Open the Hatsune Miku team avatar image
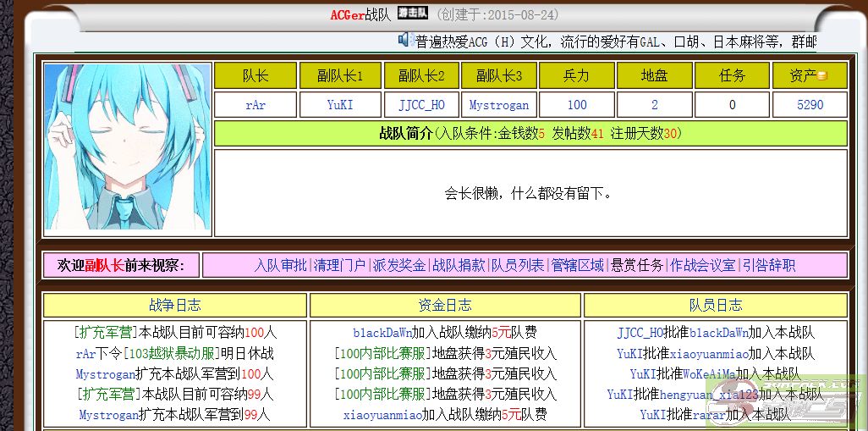This screenshot has height=431, width=868. [127, 146]
